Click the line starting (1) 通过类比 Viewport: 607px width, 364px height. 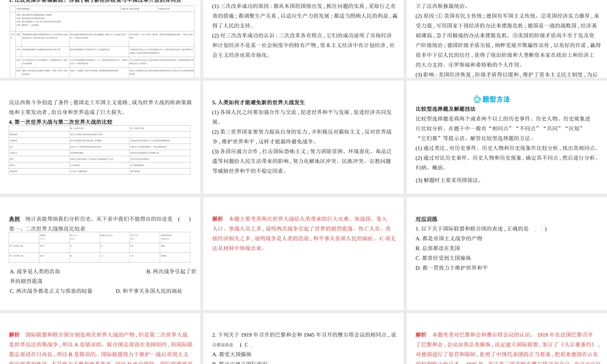coord(507,148)
